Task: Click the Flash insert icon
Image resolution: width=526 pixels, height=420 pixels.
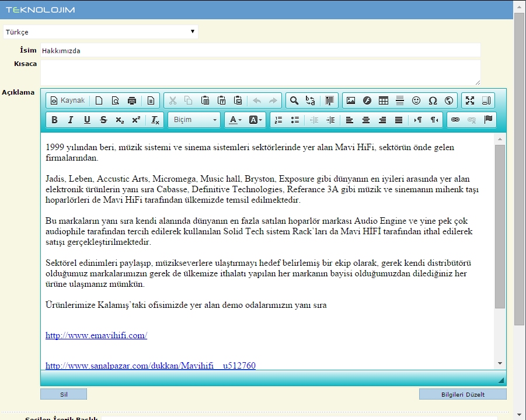Action: pyautogui.click(x=367, y=100)
